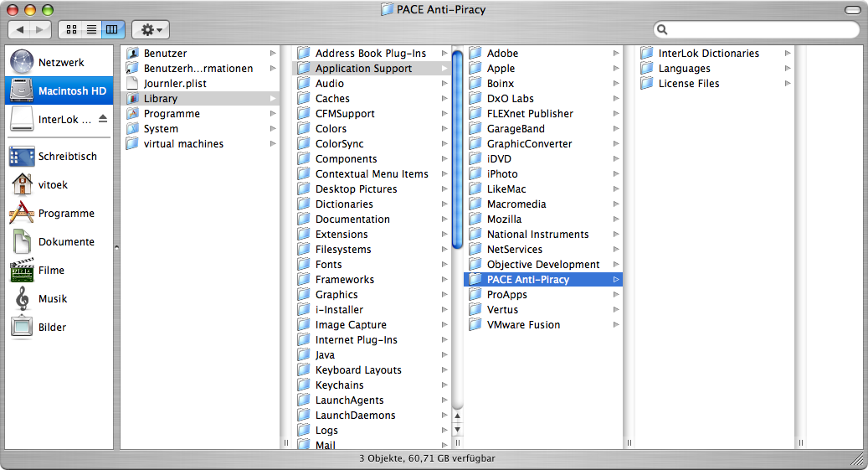Click the sidebar divider grip handle
The height and width of the screenshot is (470, 868).
point(117,247)
